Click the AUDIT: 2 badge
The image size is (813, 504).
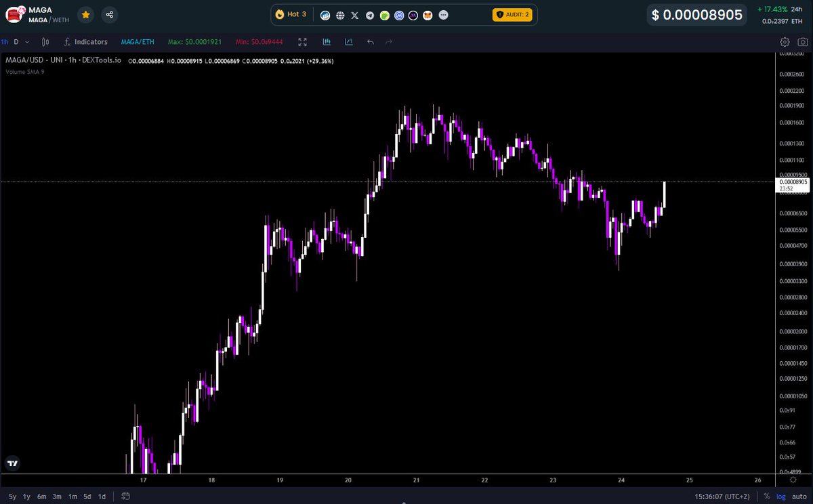(x=512, y=14)
